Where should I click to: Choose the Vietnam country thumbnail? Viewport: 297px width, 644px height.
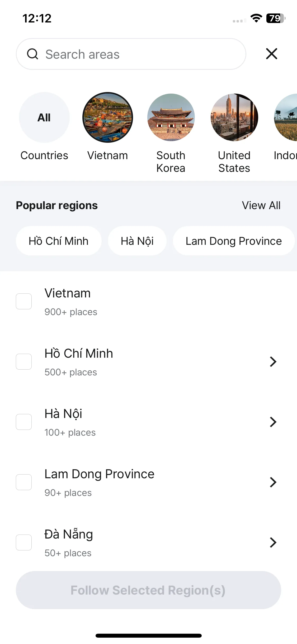(x=108, y=117)
